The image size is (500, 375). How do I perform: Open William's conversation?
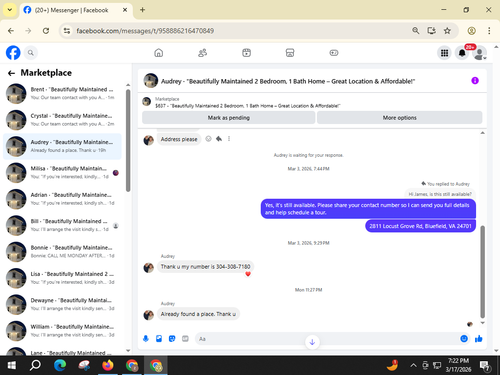tap(62, 330)
